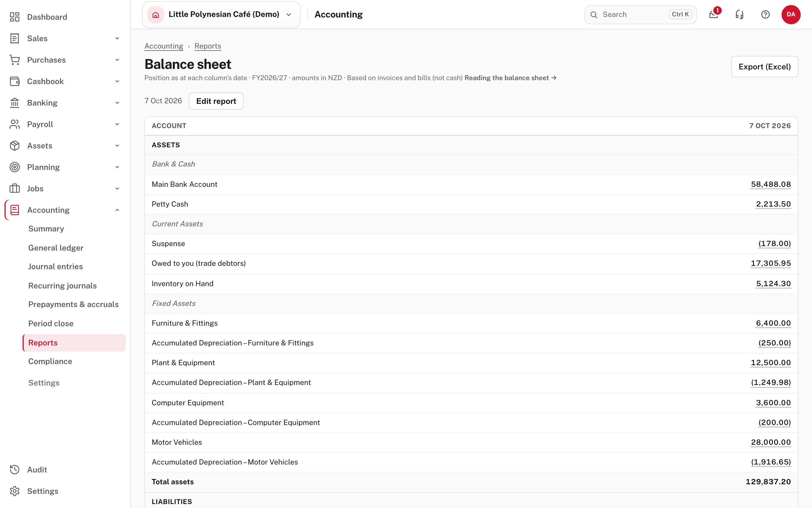Click the Jobs briefcase icon

(x=14, y=189)
